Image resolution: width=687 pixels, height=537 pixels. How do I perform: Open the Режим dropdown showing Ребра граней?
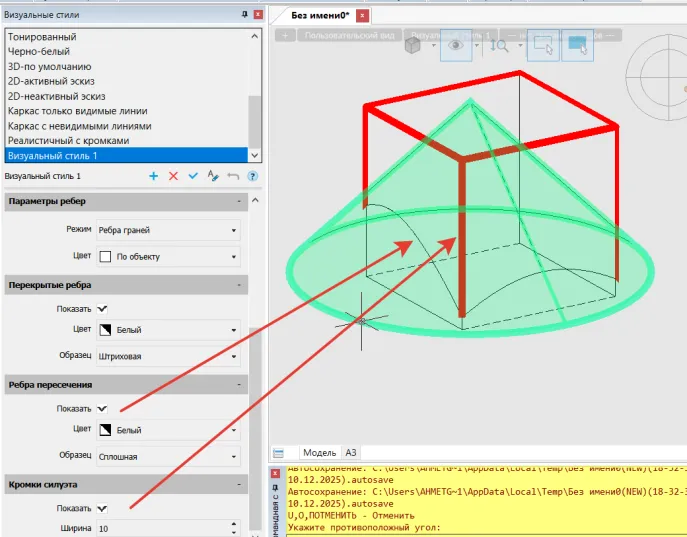(167, 230)
